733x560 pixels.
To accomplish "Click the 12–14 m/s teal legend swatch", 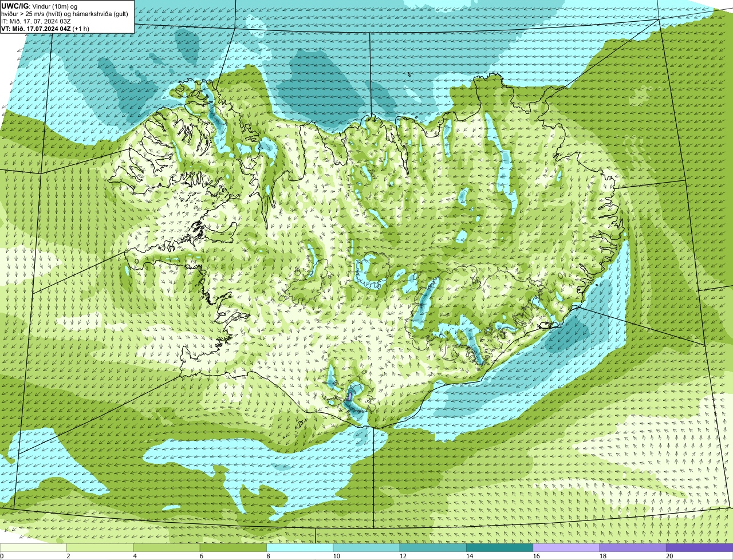I will [x=433, y=547].
